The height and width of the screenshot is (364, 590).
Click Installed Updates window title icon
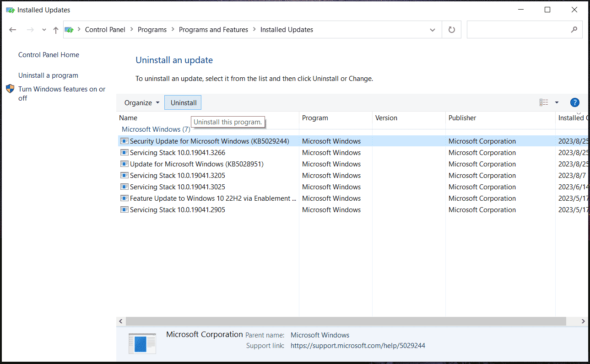pyautogui.click(x=11, y=10)
